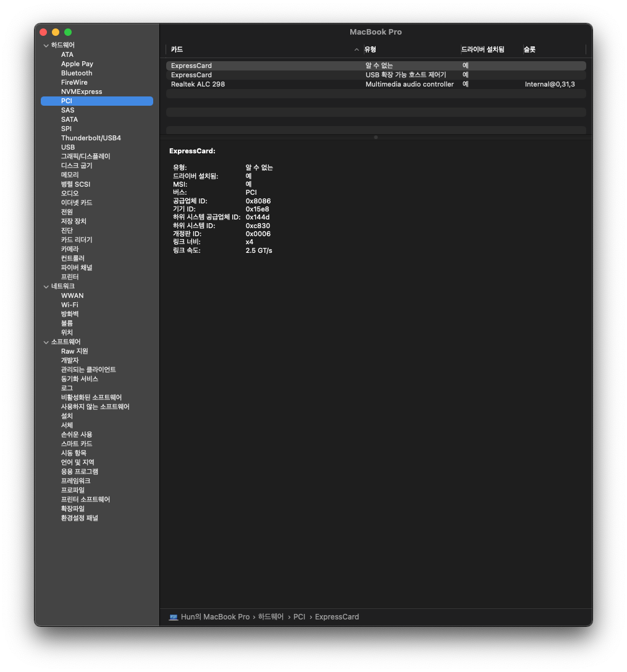627x672 pixels.
Task: Select 카메라 in sidebar
Action: pyautogui.click(x=70, y=249)
